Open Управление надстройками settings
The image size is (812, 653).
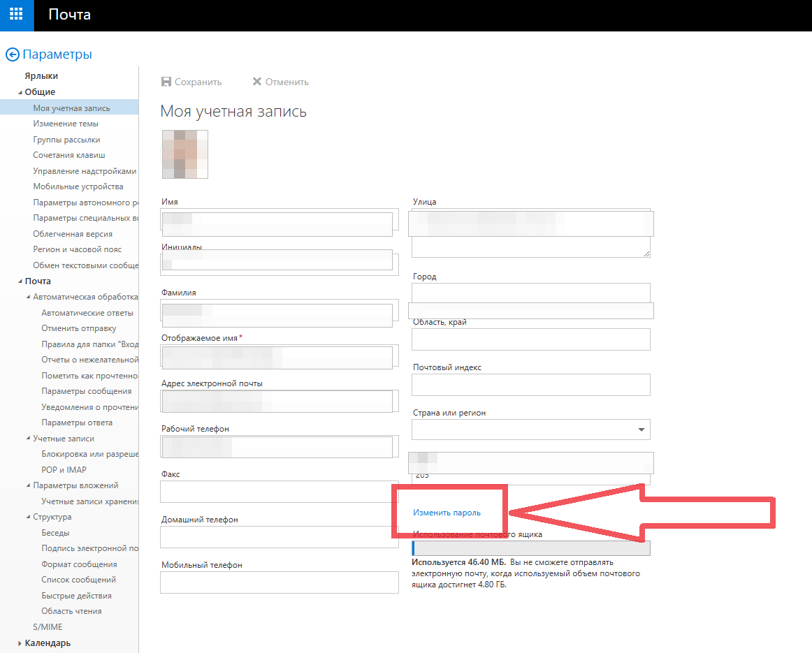tap(85, 171)
